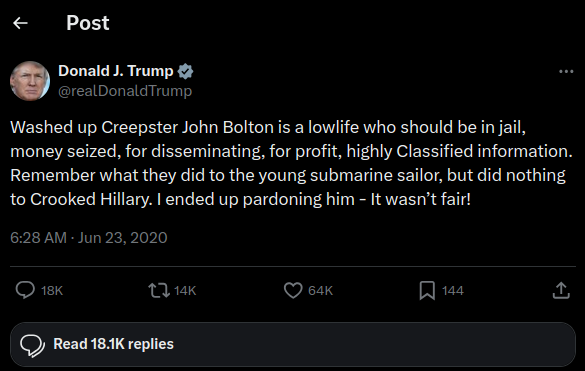Like the post with the heart icon
Viewport: 585px width, 371px height.
pos(293,290)
